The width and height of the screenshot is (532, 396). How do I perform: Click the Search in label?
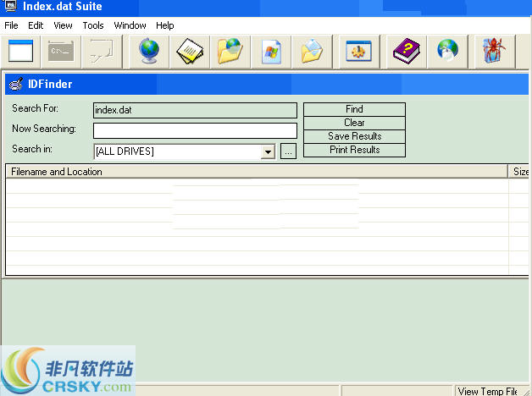click(32, 149)
